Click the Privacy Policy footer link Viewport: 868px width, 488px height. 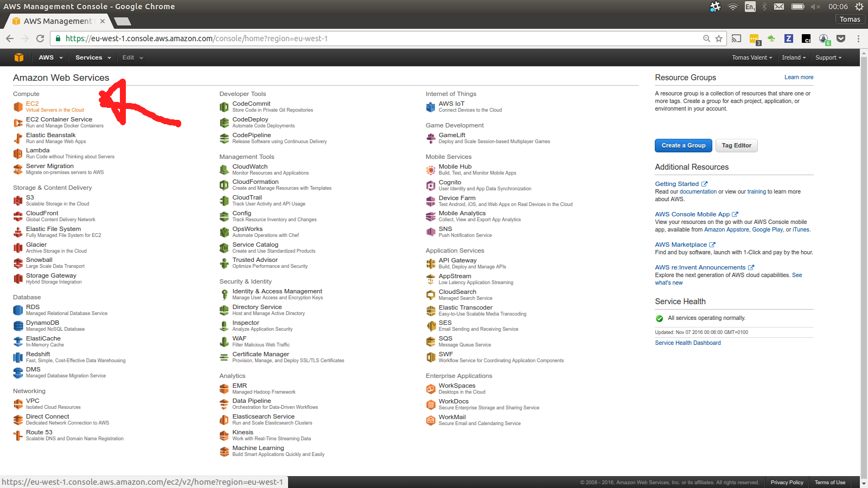[787, 483]
